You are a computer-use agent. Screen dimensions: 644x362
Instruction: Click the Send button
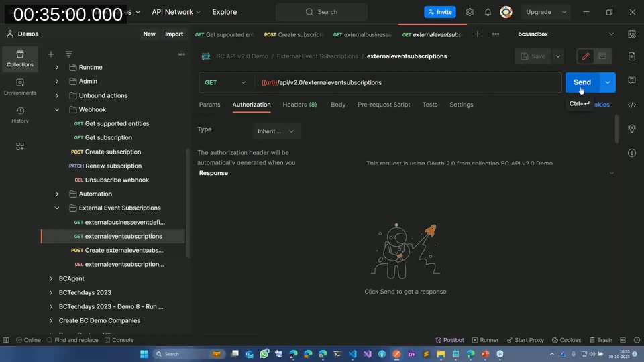pyautogui.click(x=582, y=82)
